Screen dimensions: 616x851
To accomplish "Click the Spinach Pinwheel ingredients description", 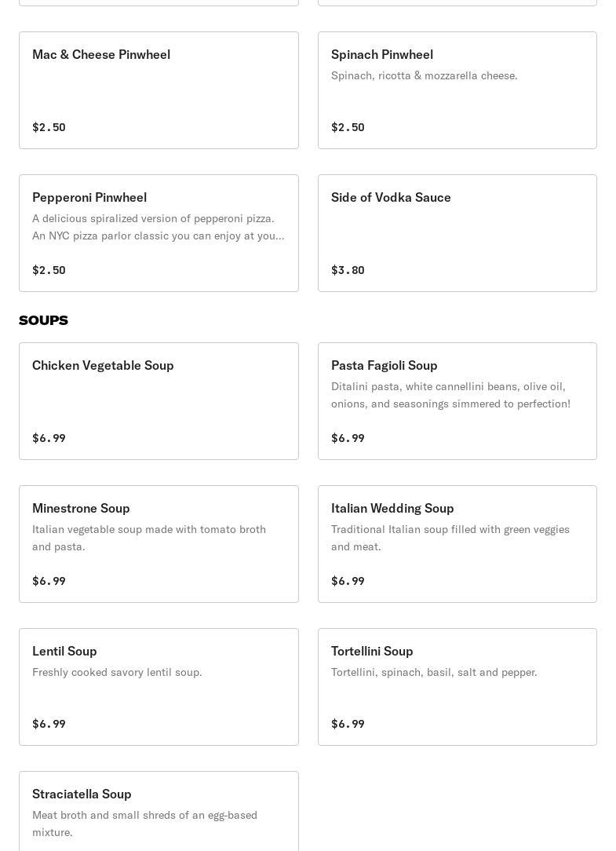I will (424, 75).
